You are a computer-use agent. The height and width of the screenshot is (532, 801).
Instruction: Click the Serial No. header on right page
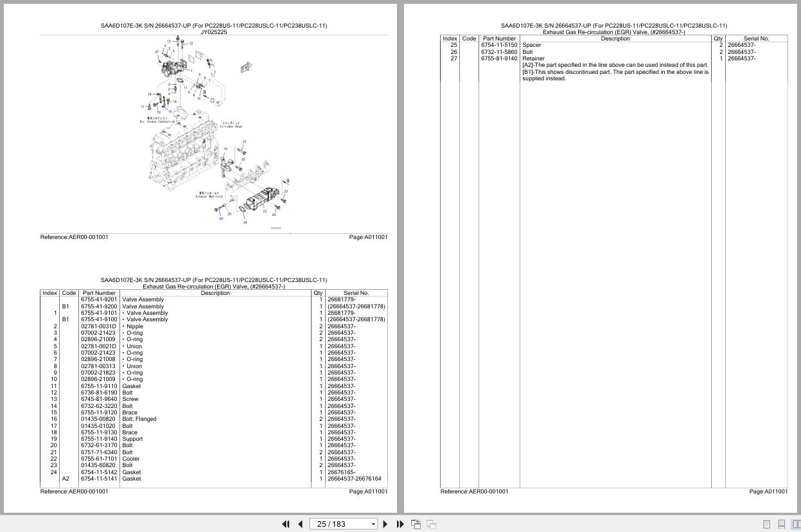pyautogui.click(x=756, y=39)
